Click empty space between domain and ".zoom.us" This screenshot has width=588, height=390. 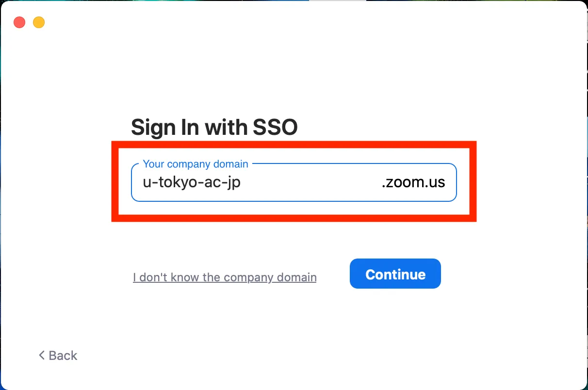(x=310, y=182)
